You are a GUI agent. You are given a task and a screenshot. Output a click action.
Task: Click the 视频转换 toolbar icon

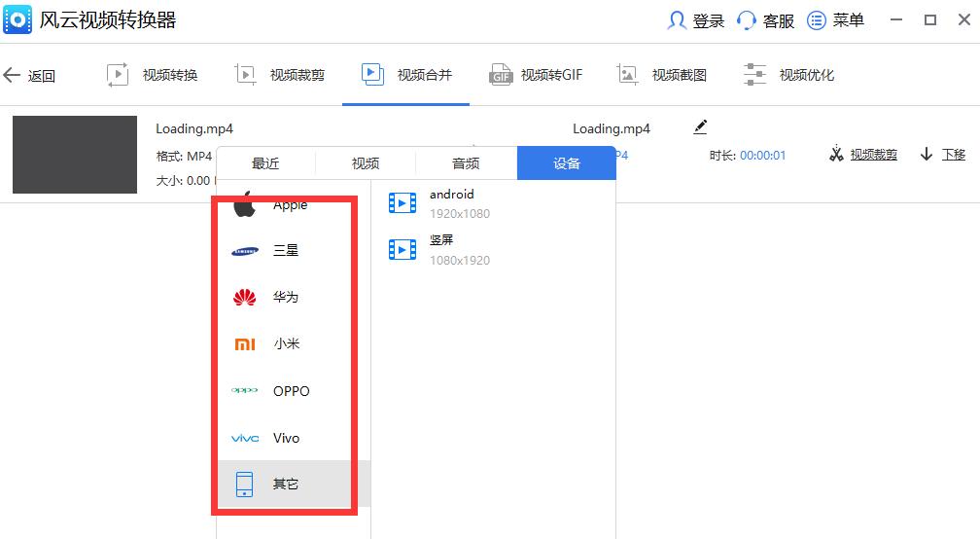click(x=118, y=75)
